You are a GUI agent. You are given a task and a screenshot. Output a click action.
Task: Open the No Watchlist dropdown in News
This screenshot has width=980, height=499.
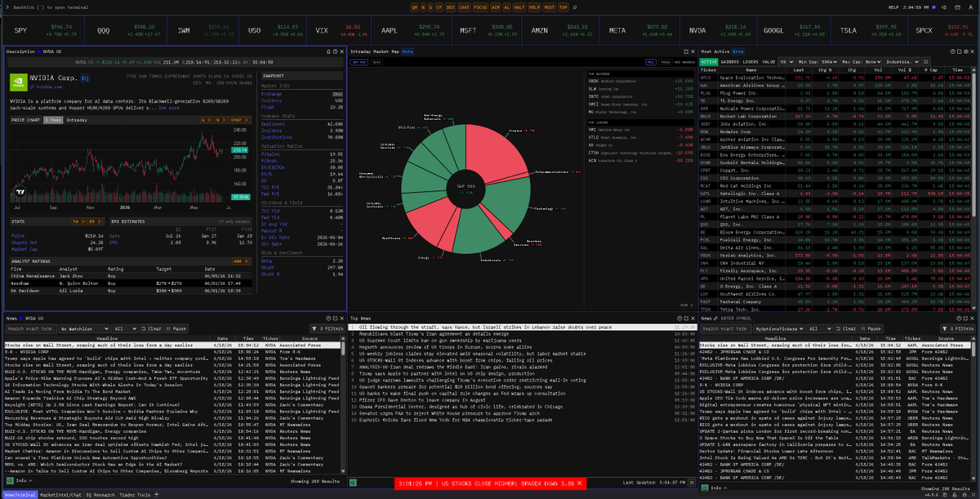(x=84, y=328)
